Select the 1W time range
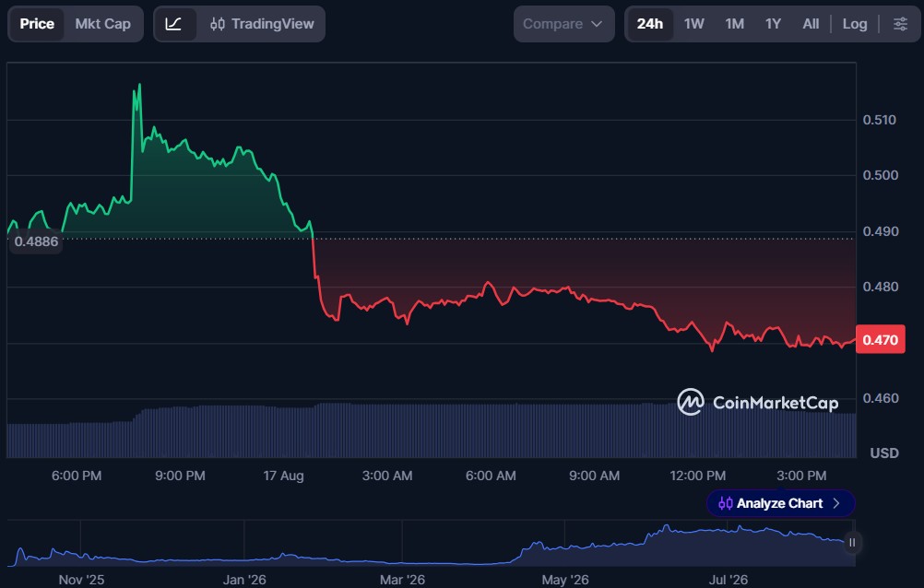 694,24
